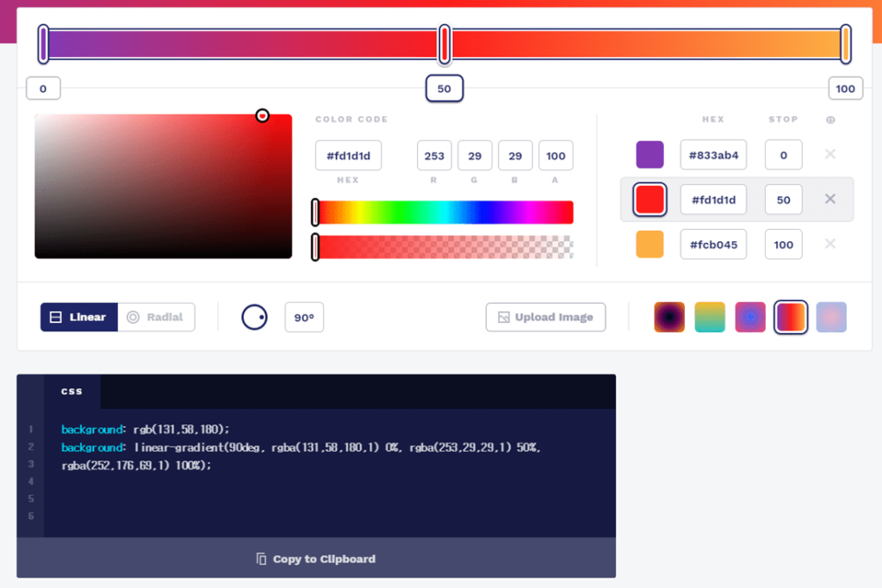The width and height of the screenshot is (882, 588).
Task: Select Linear gradient mode
Action: coord(78,317)
